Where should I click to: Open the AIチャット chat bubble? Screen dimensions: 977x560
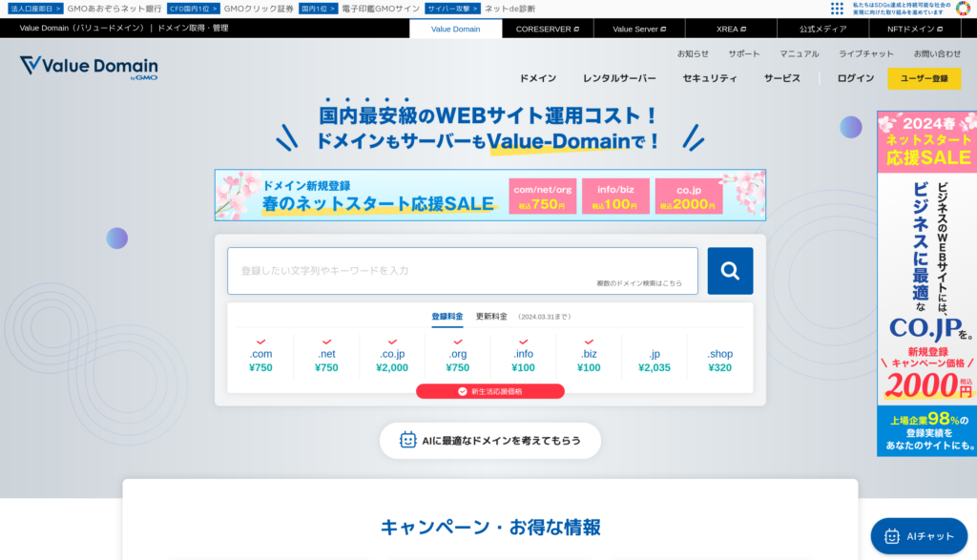pyautogui.click(x=919, y=536)
